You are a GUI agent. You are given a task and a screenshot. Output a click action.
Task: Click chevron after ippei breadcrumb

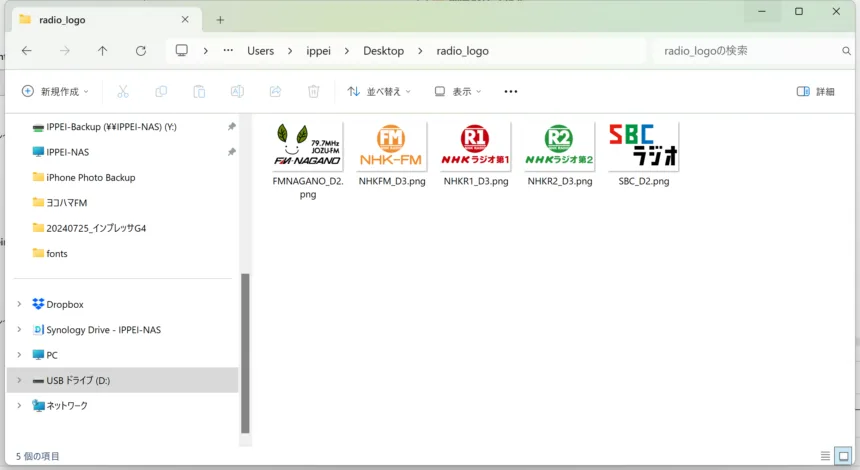click(347, 51)
